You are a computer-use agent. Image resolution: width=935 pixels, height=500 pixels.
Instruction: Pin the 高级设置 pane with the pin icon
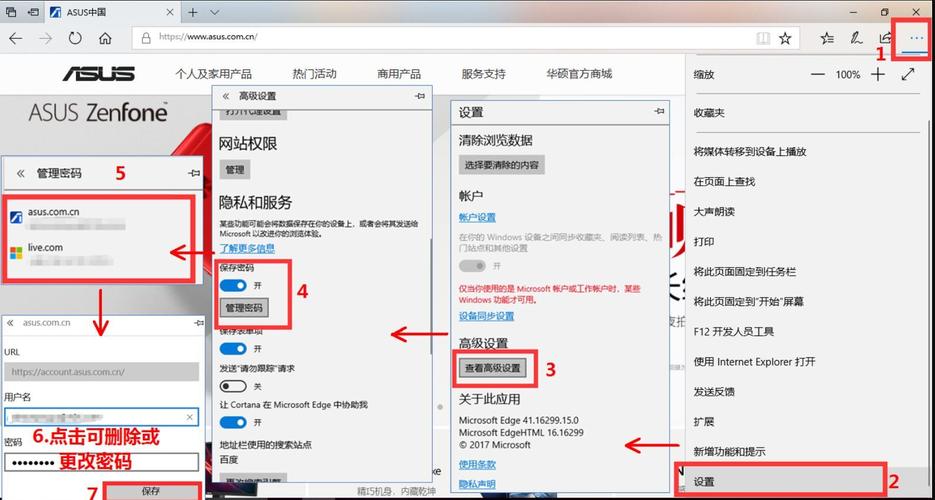(x=420, y=96)
